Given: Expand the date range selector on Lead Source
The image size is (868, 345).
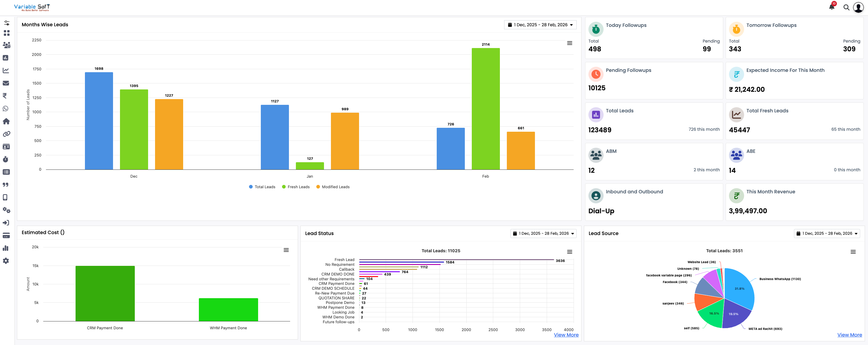Looking at the screenshot, I should pos(827,233).
